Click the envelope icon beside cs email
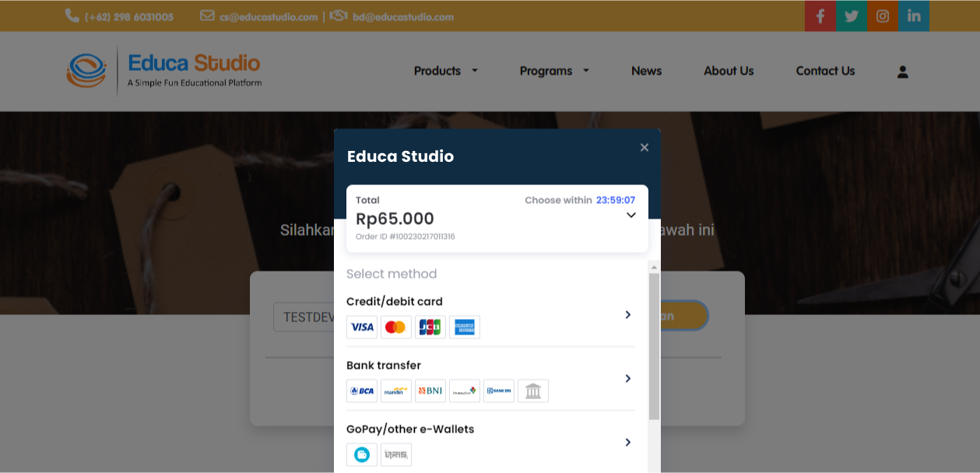The width and height of the screenshot is (980, 473). point(207,16)
